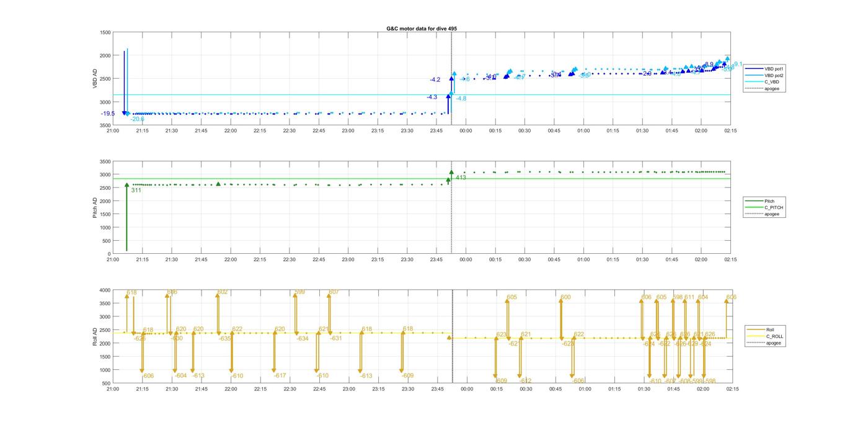Click the '413' label in Pitch plot

click(x=461, y=178)
